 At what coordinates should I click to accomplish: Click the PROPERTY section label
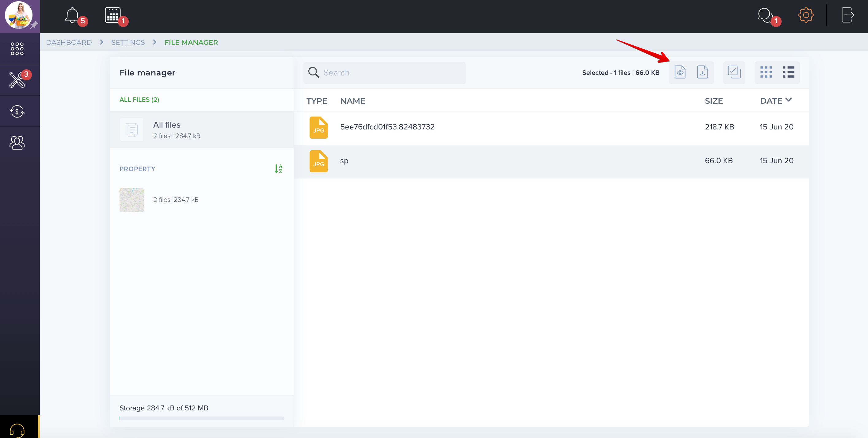pos(138,169)
